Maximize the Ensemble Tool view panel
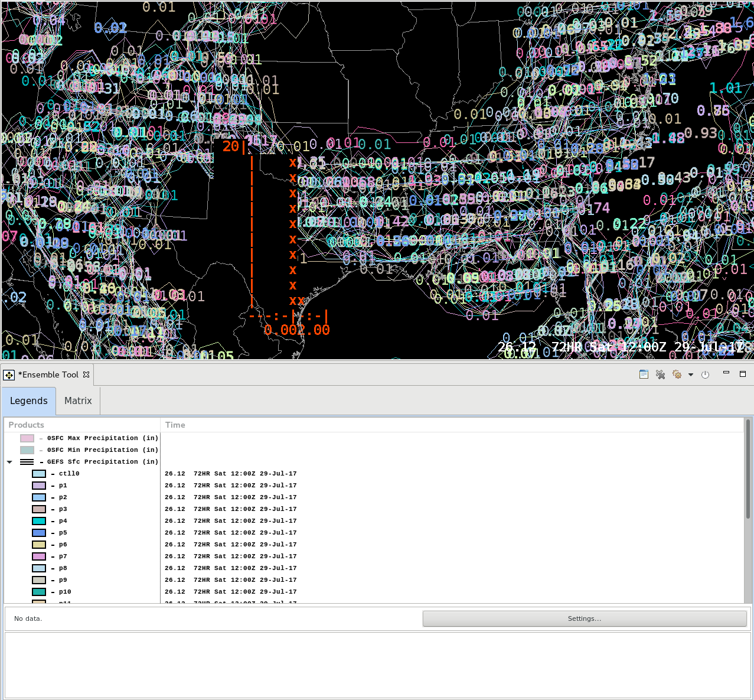The height and width of the screenshot is (700, 754). point(743,373)
